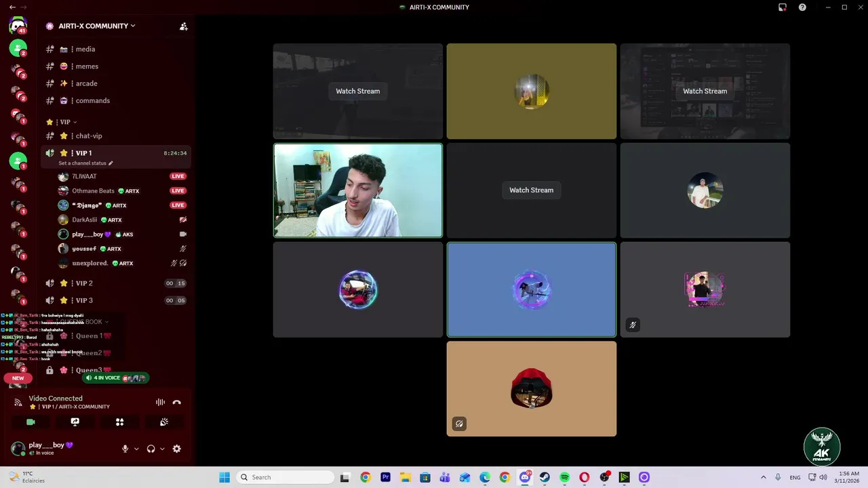Click the taskbar Search box
The height and width of the screenshot is (488, 868).
(x=285, y=477)
